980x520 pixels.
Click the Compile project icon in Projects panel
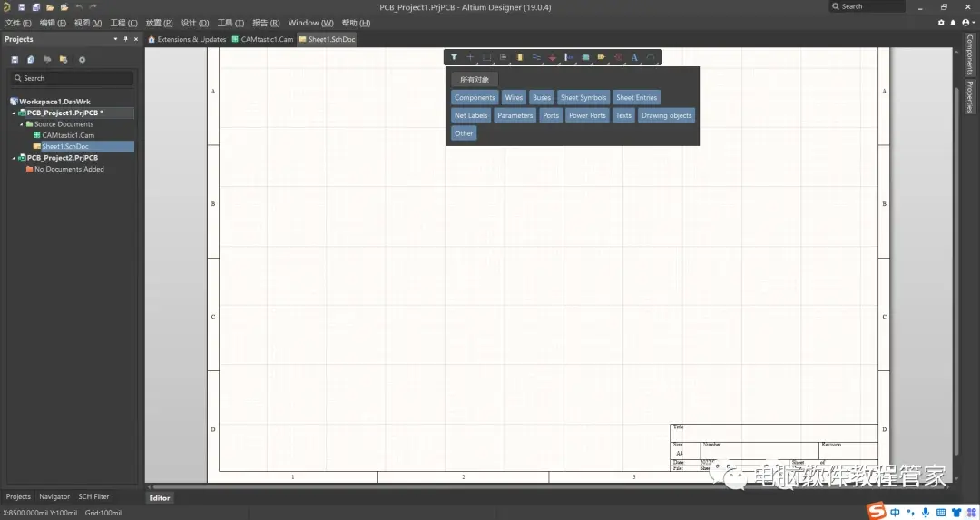click(31, 59)
